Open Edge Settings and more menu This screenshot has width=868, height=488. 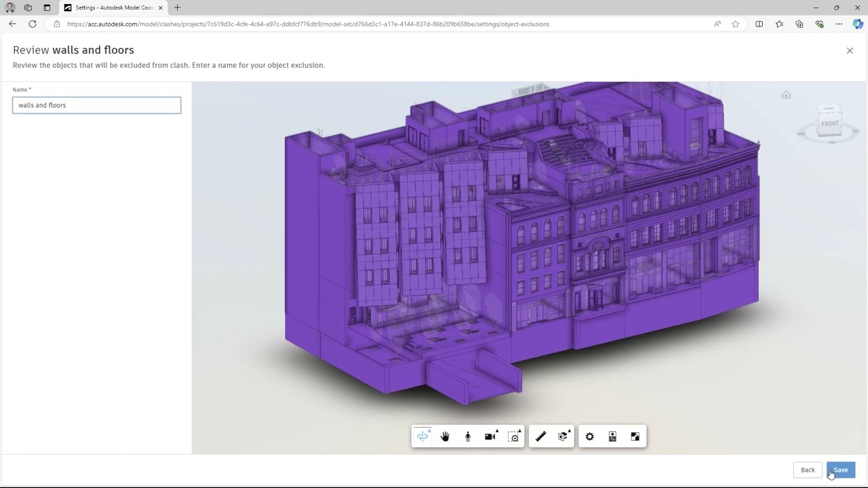(839, 24)
